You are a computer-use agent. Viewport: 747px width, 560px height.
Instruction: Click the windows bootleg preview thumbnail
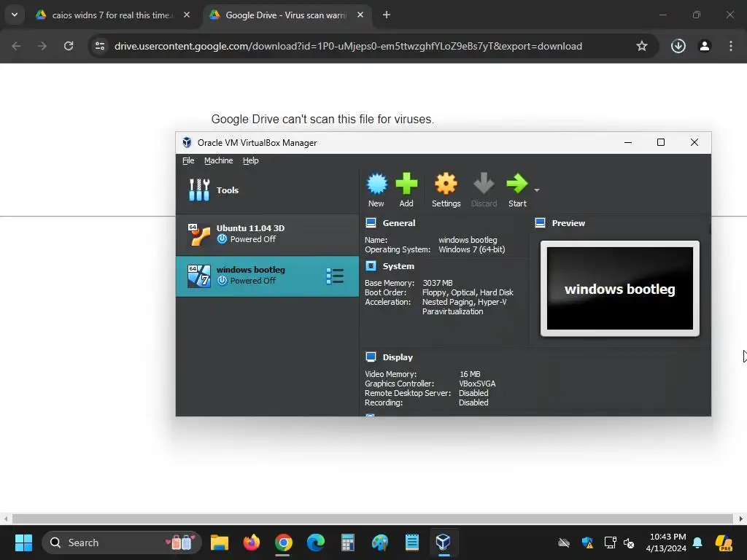(620, 288)
